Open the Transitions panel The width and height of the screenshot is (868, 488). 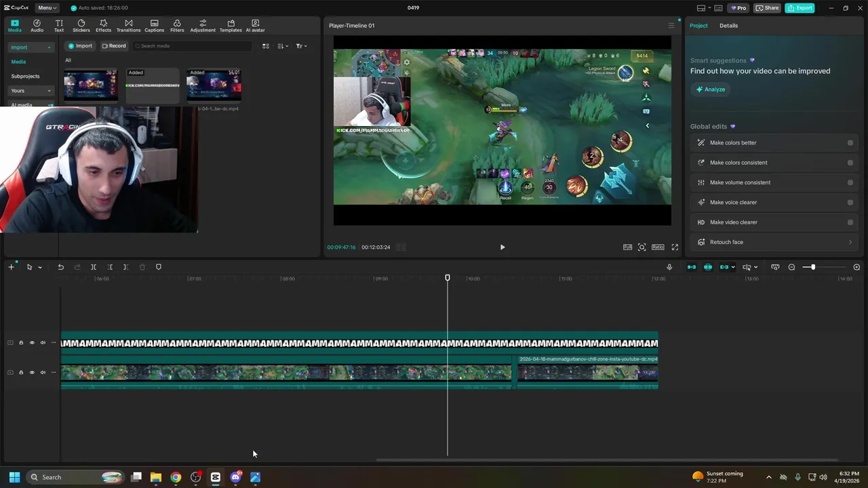click(x=128, y=26)
